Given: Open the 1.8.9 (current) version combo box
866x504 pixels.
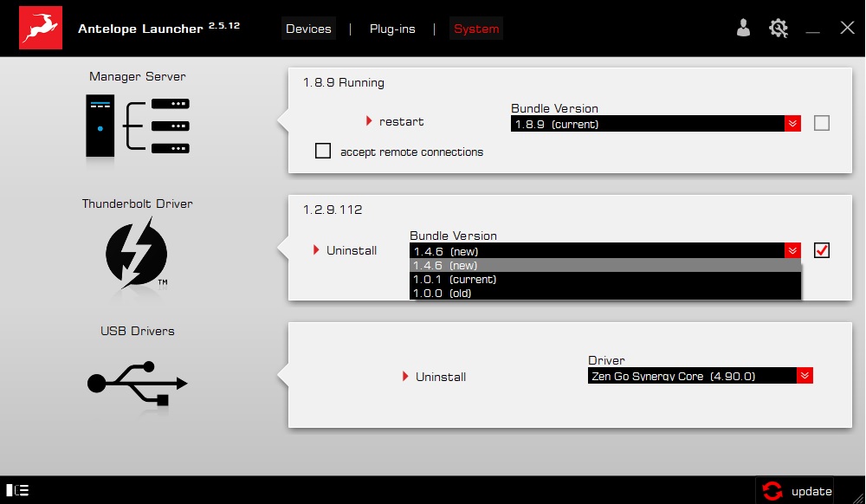Looking at the screenshot, I should (656, 124).
